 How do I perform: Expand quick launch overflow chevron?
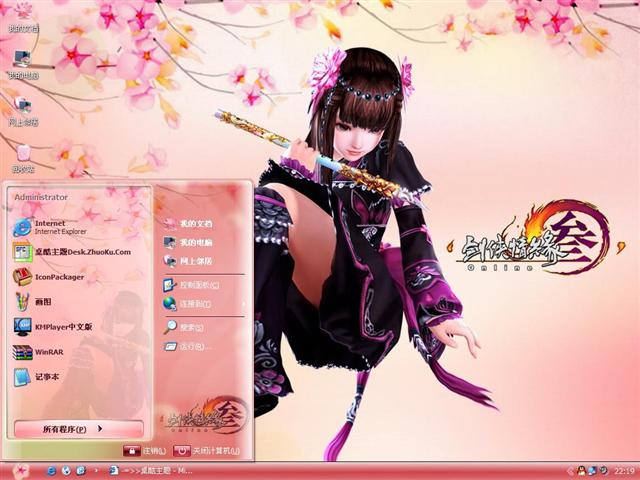point(96,471)
